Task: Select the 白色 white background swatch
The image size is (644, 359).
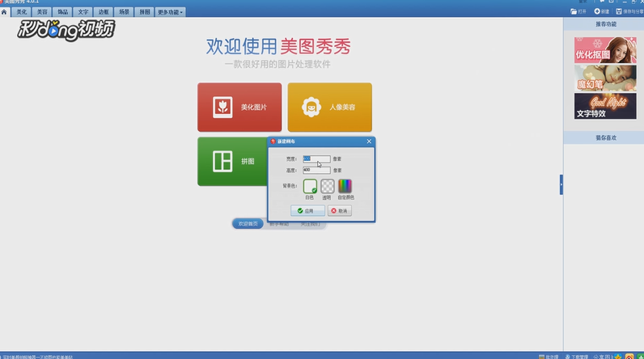Action: 310,186
